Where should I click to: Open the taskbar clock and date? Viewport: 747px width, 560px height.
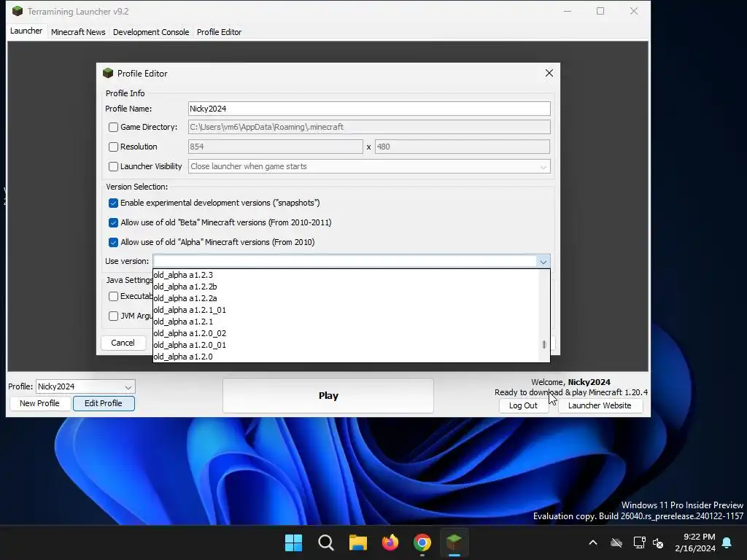click(695, 542)
